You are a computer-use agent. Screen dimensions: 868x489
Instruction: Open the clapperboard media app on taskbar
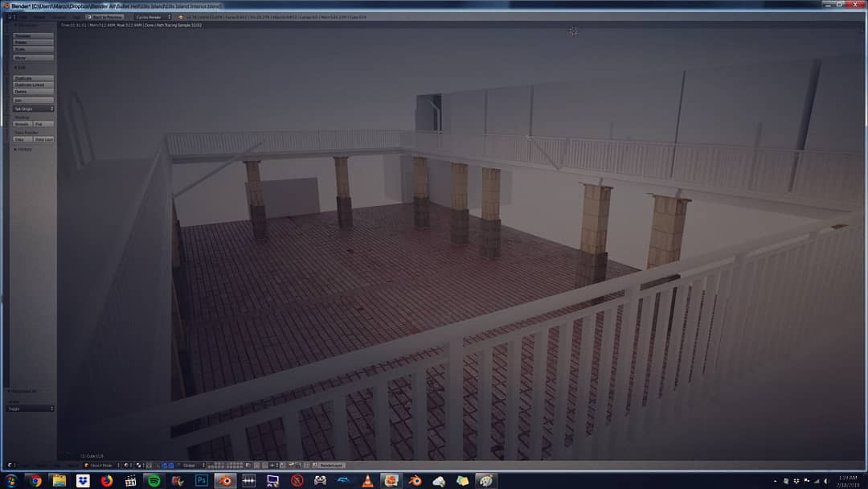pos(131,481)
